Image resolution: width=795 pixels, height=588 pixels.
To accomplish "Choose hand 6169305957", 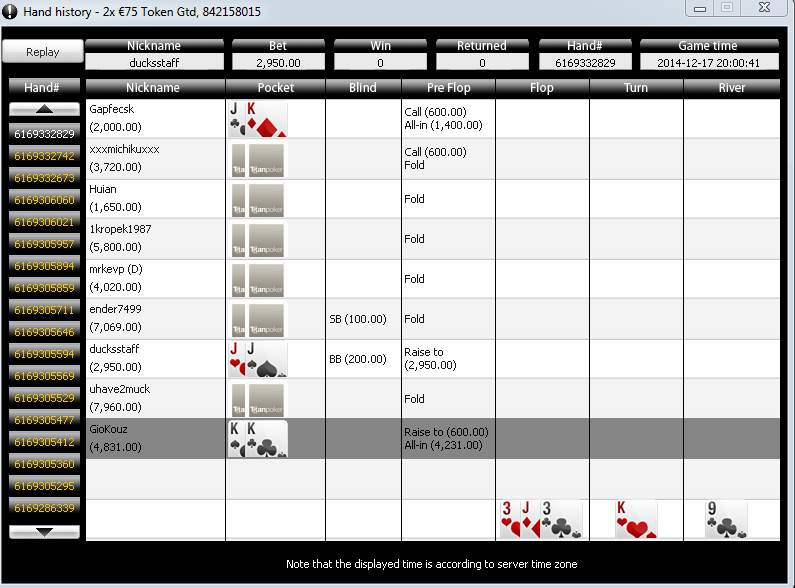I will click(44, 244).
